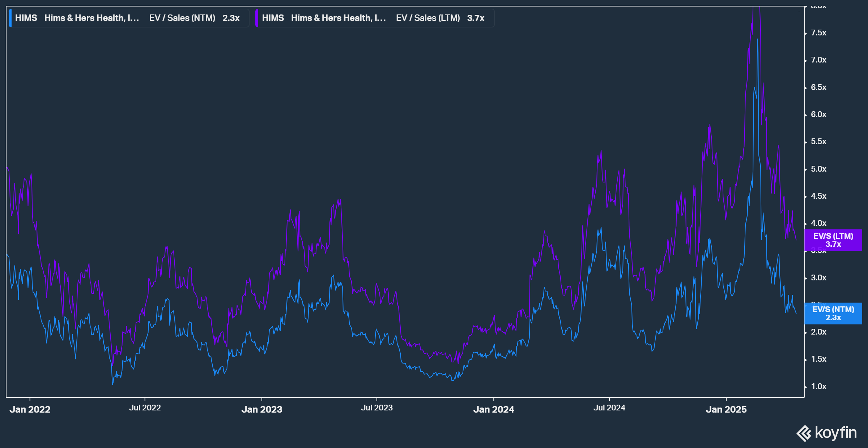Click the '2.0x' y-axis label
This screenshot has width=868, height=448.
[x=819, y=332]
